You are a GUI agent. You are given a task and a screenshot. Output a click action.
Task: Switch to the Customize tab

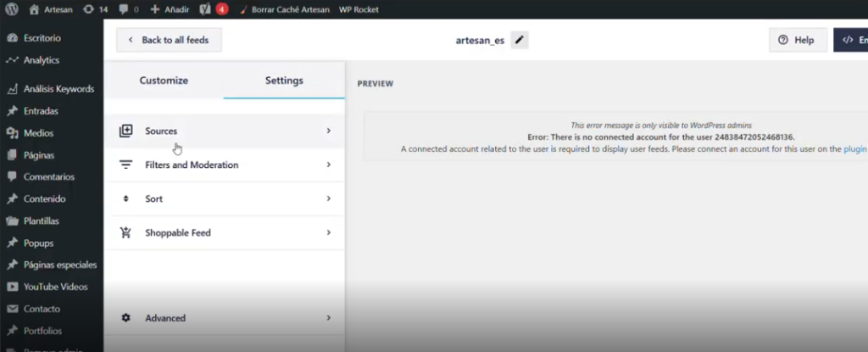pyautogui.click(x=164, y=81)
